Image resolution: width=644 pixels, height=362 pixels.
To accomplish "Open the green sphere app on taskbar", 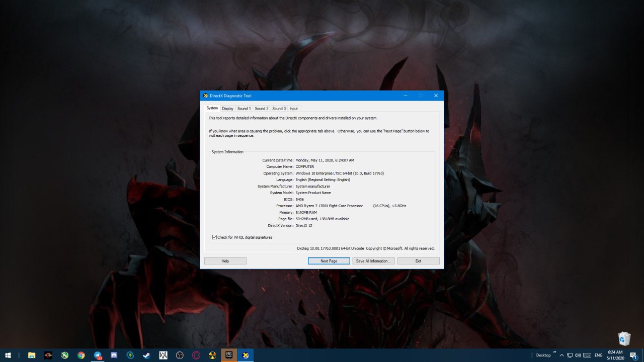I will 65,355.
